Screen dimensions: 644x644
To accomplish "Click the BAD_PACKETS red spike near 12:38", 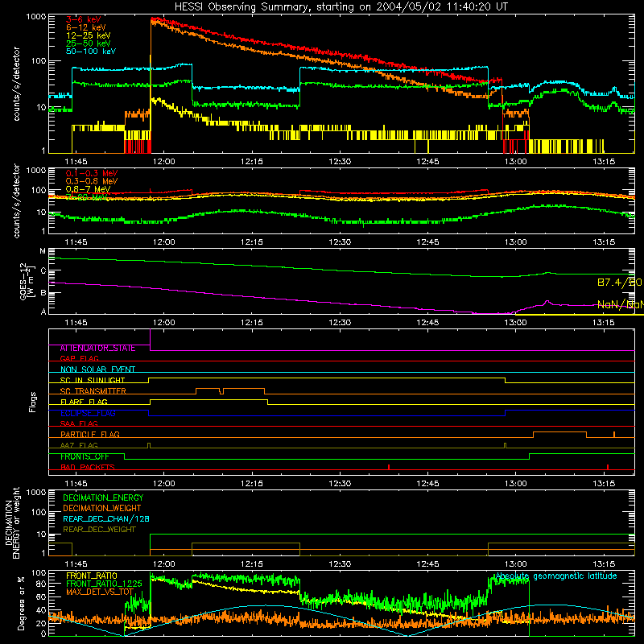I will click(x=389, y=467).
